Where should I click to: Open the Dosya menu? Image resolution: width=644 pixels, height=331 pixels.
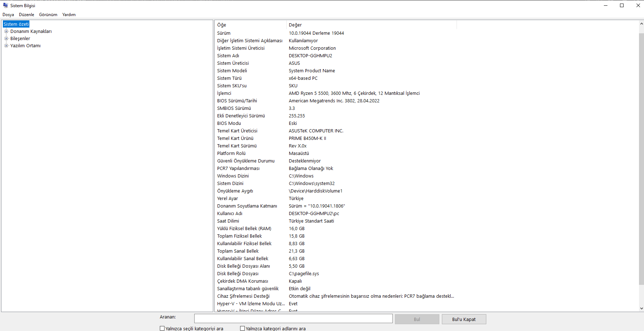pos(8,15)
